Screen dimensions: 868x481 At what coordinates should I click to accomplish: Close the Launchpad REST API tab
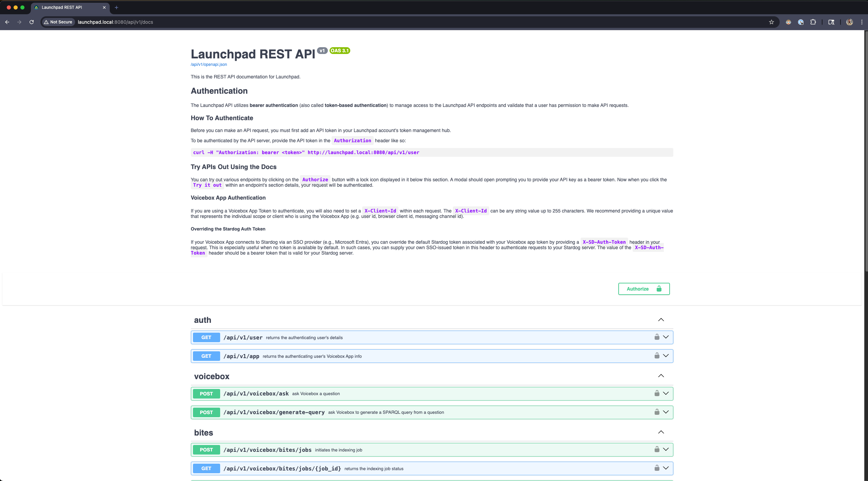tap(104, 7)
